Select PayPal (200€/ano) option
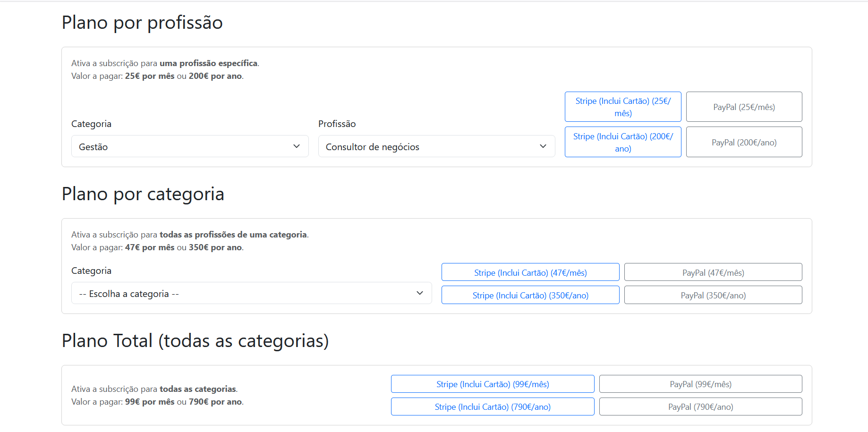The height and width of the screenshot is (432, 868). click(743, 142)
